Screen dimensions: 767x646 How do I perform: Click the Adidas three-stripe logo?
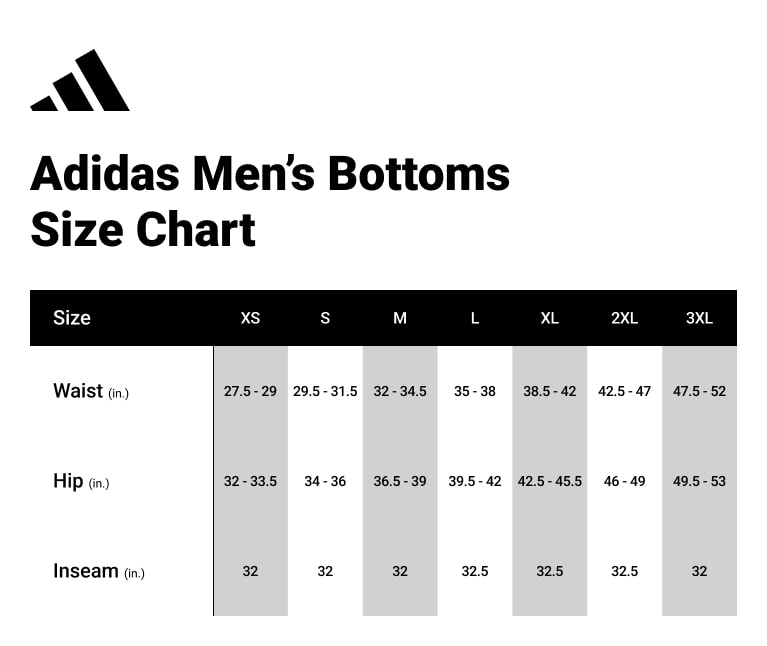point(80,81)
